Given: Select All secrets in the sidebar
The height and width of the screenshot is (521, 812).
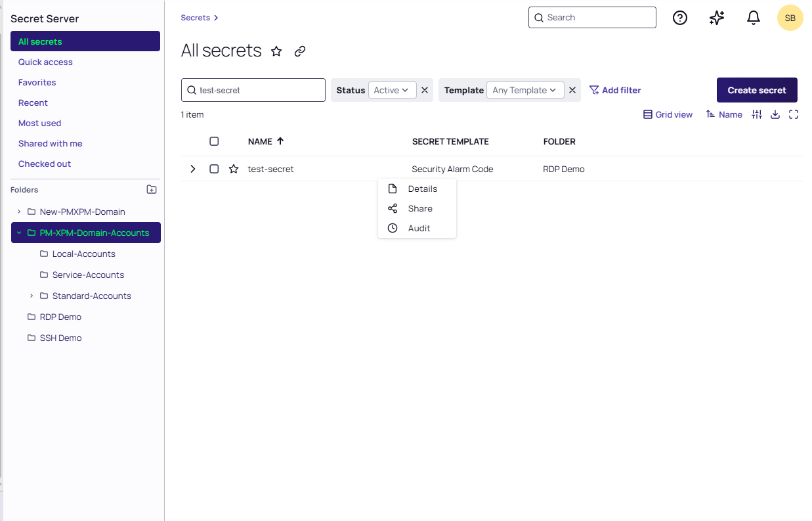Looking at the screenshot, I should (x=85, y=41).
